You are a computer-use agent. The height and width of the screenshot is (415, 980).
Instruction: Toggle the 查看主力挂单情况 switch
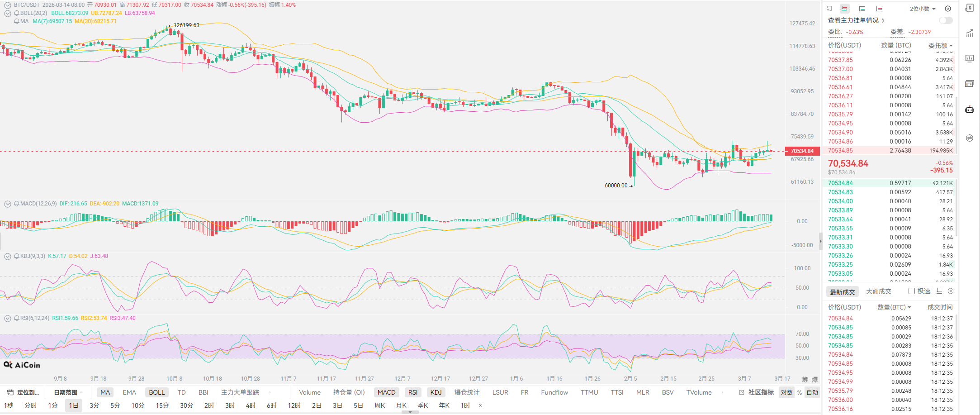(946, 20)
